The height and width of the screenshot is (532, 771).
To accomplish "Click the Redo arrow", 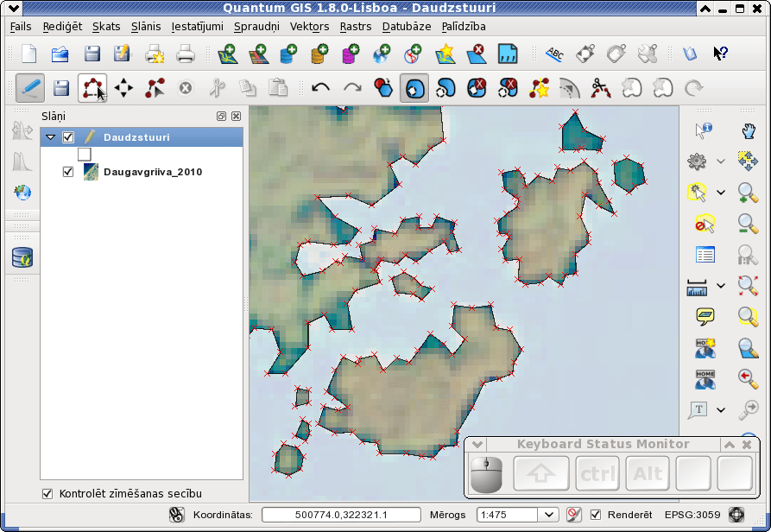I will tap(352, 88).
